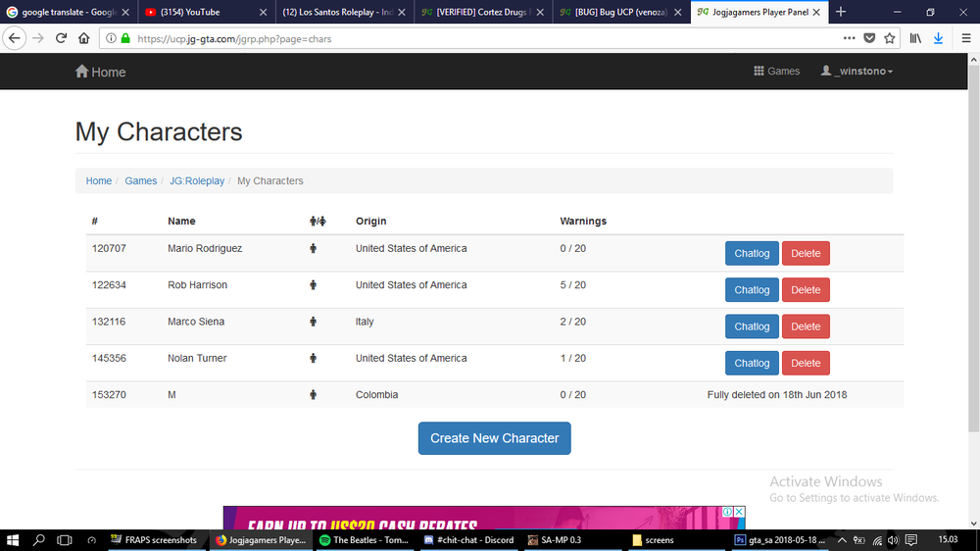Click the Home breadcrumb link
This screenshot has width=980, height=551.
click(x=99, y=180)
